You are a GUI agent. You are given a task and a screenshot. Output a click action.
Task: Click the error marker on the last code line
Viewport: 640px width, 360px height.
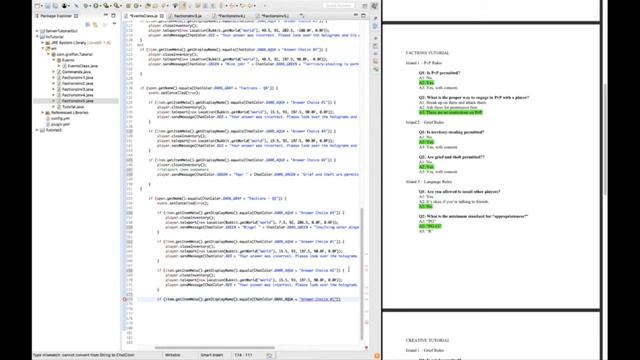[125, 300]
